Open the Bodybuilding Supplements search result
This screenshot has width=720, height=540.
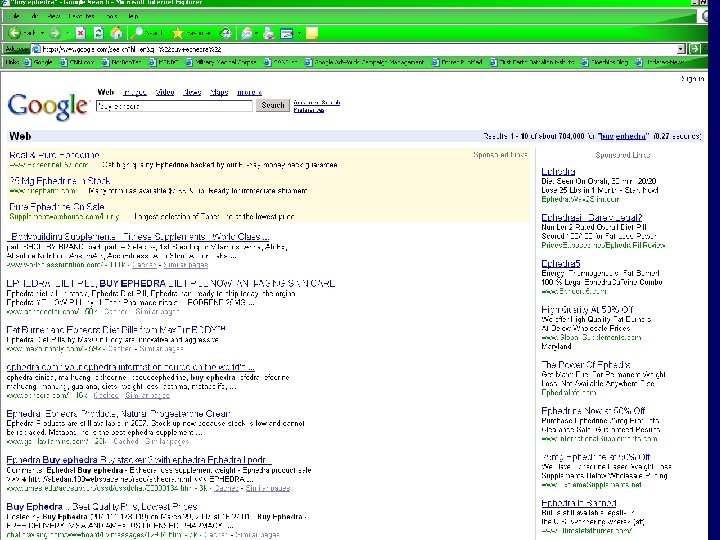138,237
